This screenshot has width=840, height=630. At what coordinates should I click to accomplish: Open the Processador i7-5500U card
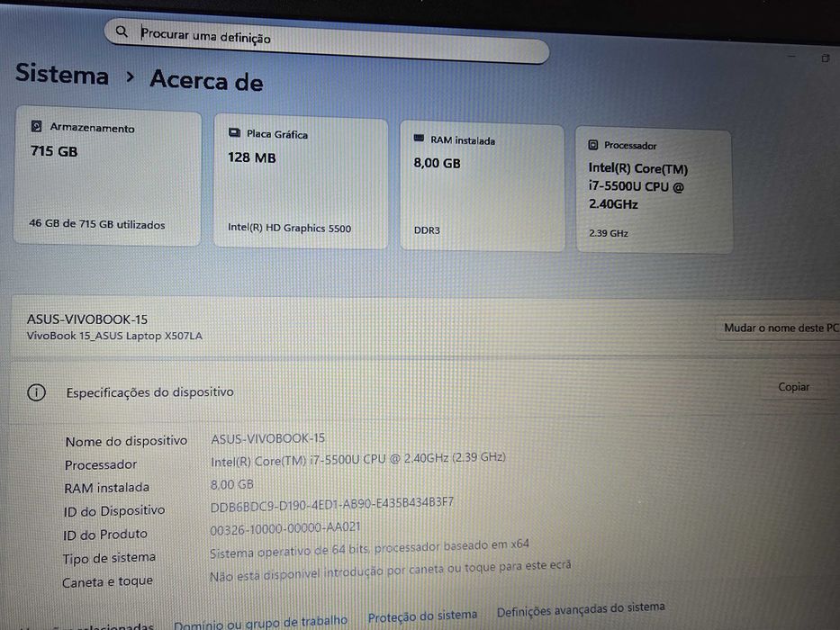[655, 190]
